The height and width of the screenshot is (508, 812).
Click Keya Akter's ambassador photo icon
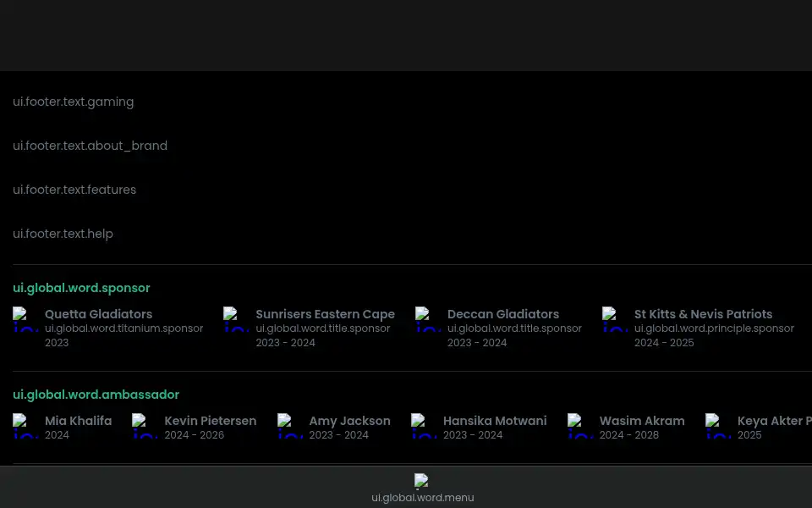719,426
